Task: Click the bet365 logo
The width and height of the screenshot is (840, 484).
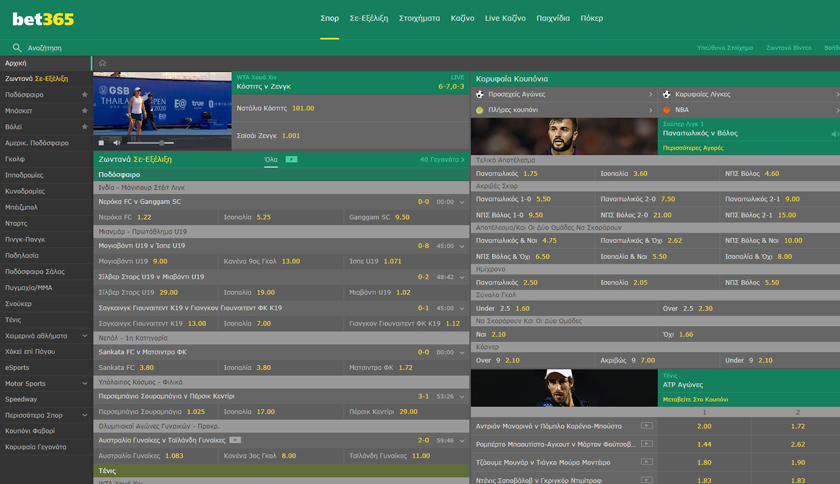Action: tap(43, 19)
